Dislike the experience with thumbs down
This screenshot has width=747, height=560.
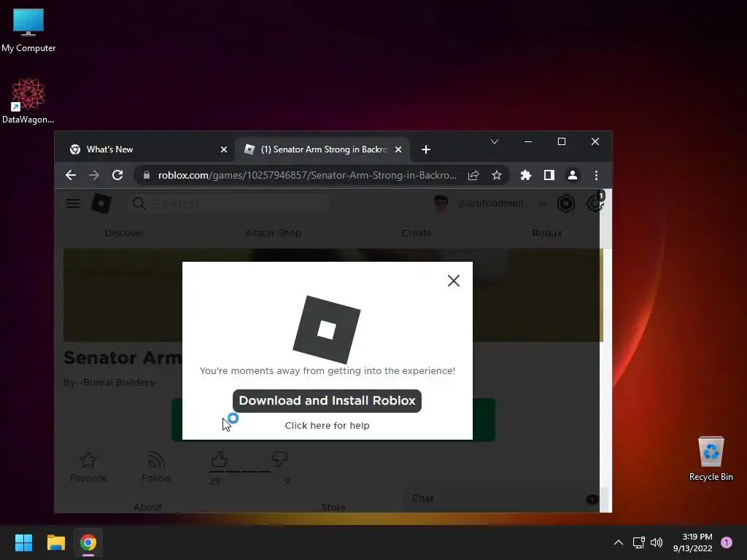279,460
